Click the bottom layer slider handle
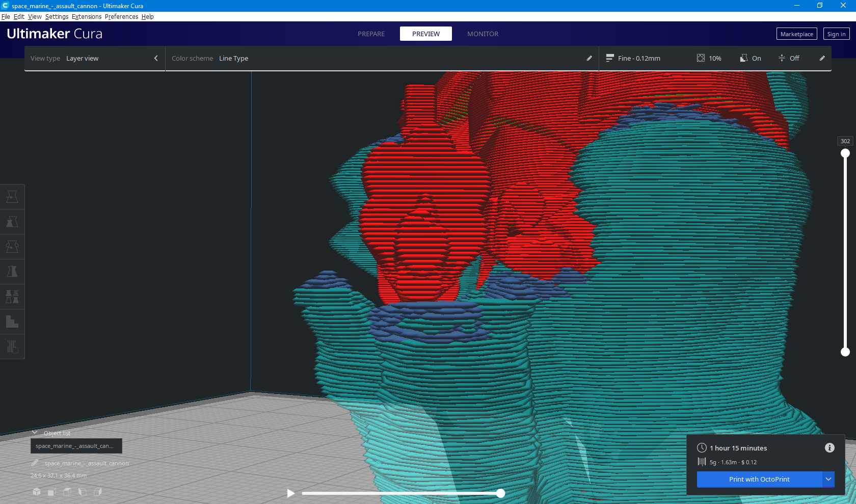Image resolution: width=856 pixels, height=504 pixels. point(845,352)
